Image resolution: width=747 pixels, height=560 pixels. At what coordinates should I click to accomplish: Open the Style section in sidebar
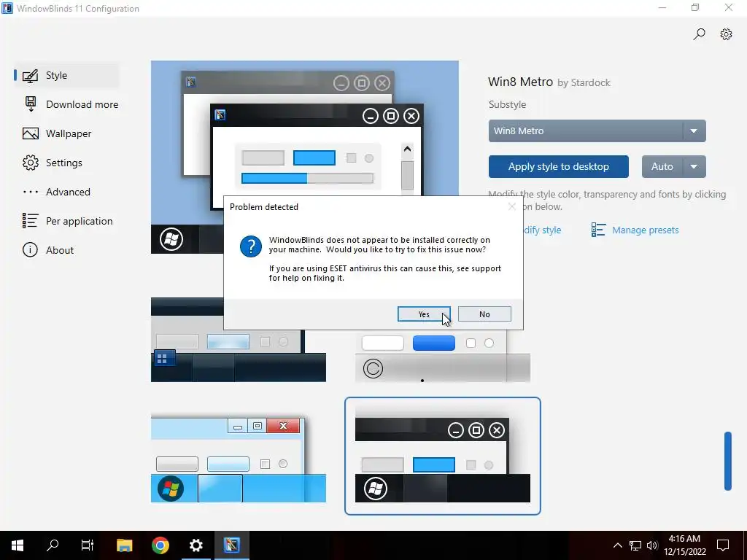click(66, 75)
